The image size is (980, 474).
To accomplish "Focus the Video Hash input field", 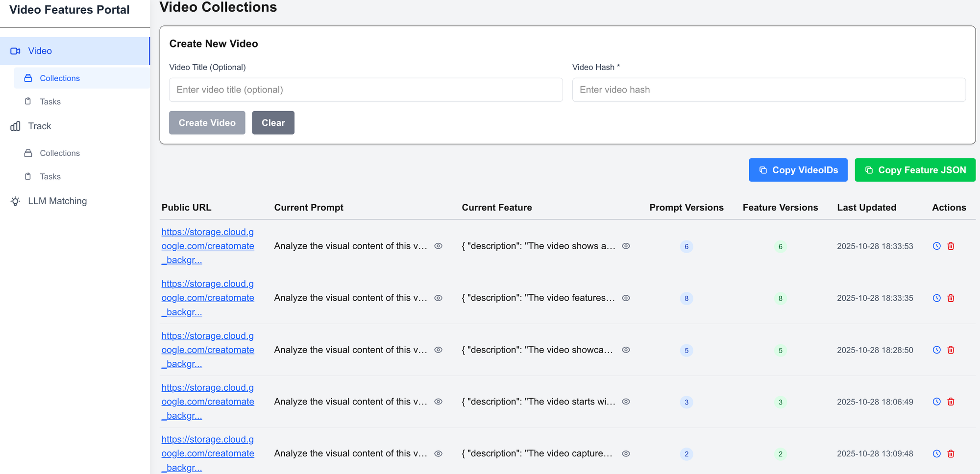I will pyautogui.click(x=768, y=90).
